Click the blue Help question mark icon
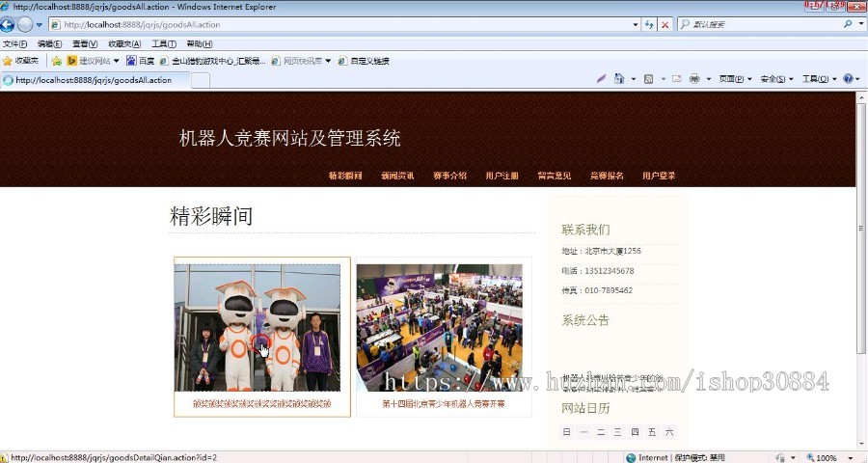 point(848,79)
